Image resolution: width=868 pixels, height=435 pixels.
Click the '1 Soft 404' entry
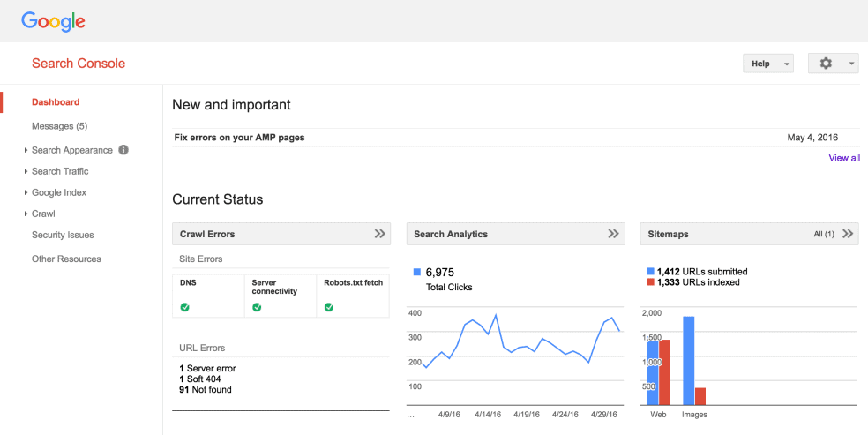pos(200,379)
